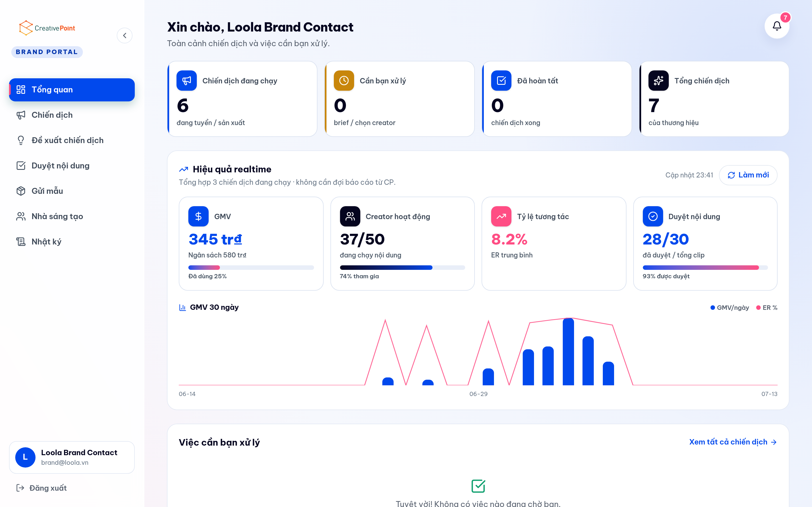Click the Làm mới refresh button
The image size is (812, 507).
click(748, 175)
